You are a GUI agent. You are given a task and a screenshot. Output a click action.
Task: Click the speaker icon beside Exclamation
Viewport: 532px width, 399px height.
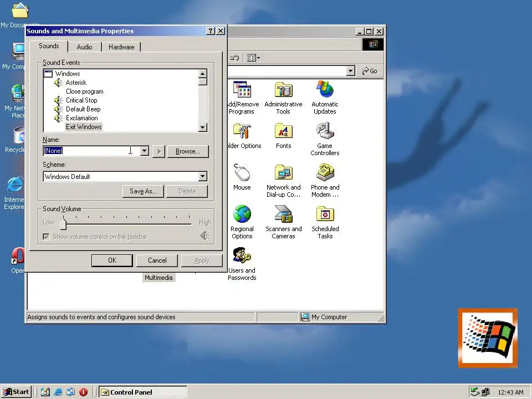(59, 117)
